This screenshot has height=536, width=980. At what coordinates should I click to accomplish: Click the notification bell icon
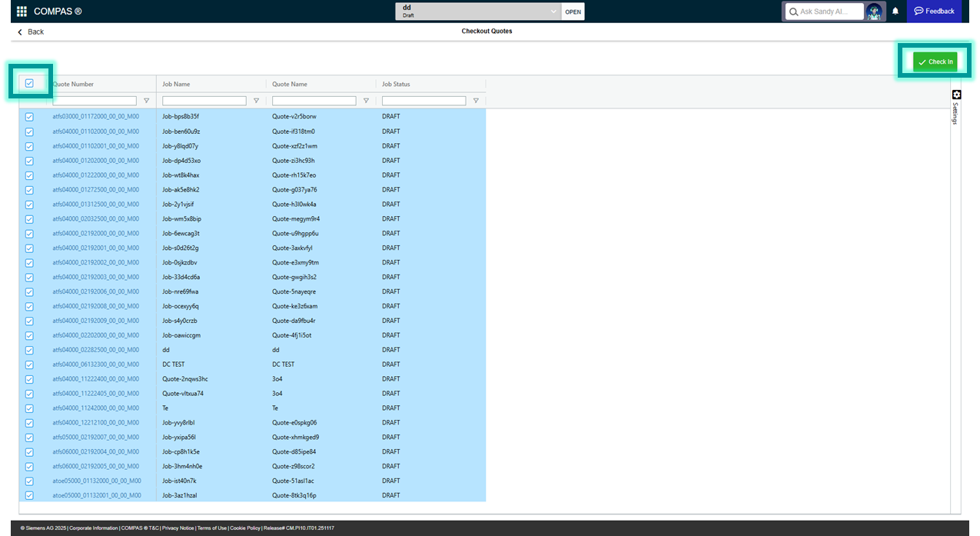895,12
